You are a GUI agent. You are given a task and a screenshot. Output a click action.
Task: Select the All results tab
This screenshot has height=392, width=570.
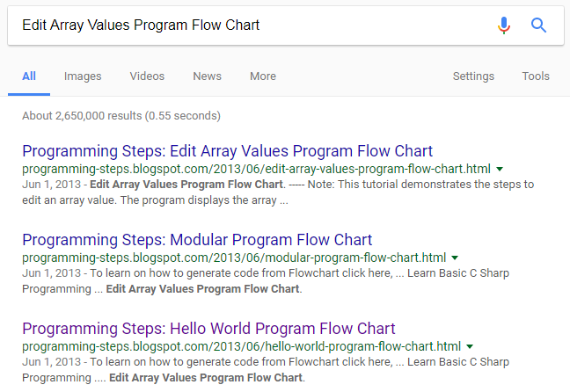[x=29, y=76]
